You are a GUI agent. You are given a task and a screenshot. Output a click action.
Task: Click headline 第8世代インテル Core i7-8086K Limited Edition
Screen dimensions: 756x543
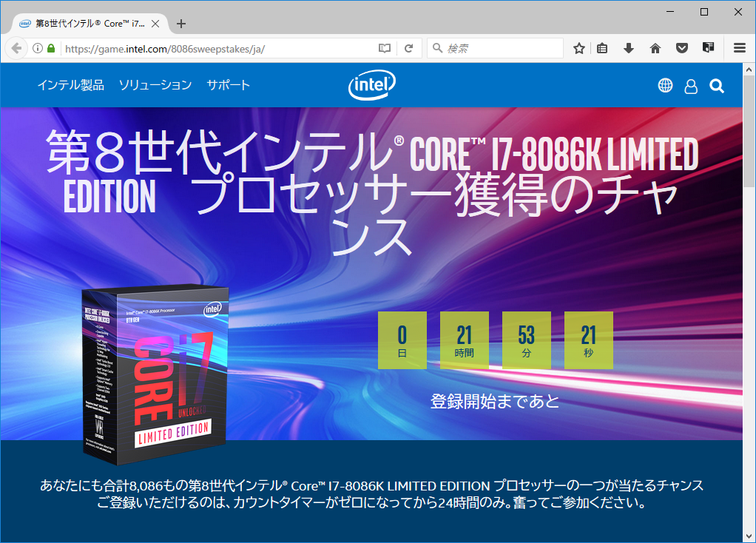point(372,193)
